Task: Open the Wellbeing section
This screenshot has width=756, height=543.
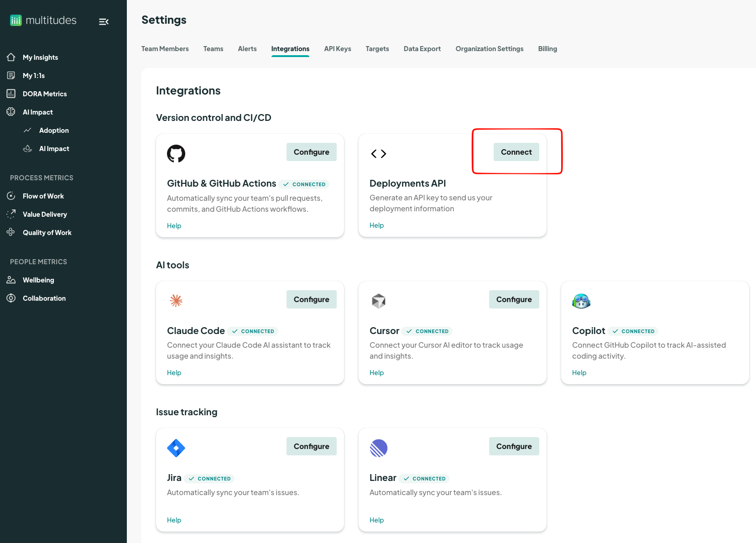Action: click(38, 280)
